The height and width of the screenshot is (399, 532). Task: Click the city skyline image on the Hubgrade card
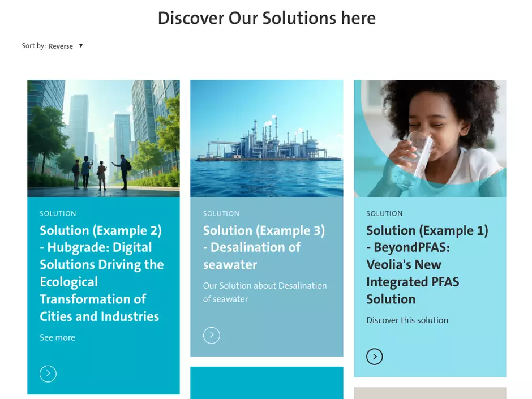tap(104, 138)
